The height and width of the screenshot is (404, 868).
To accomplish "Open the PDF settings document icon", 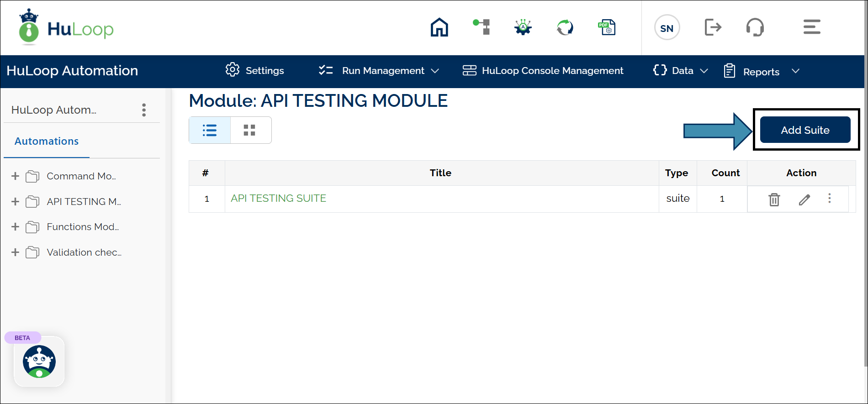I will tap(607, 27).
